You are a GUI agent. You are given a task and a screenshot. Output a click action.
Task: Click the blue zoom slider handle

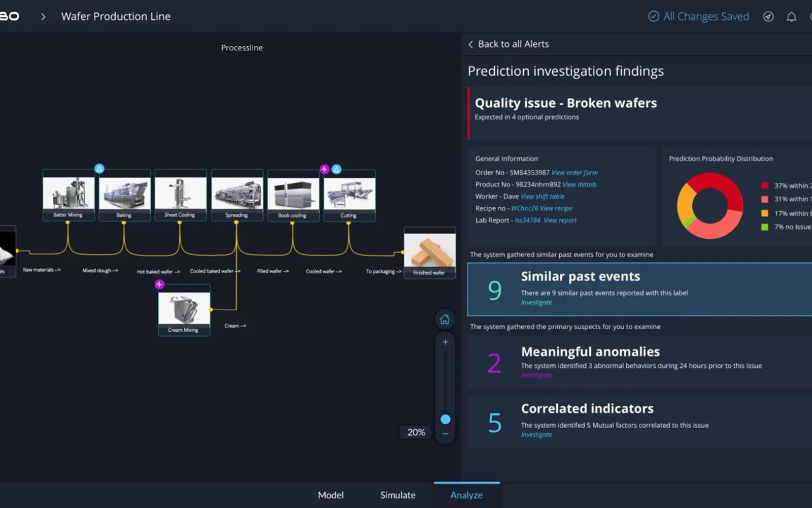[445, 419]
